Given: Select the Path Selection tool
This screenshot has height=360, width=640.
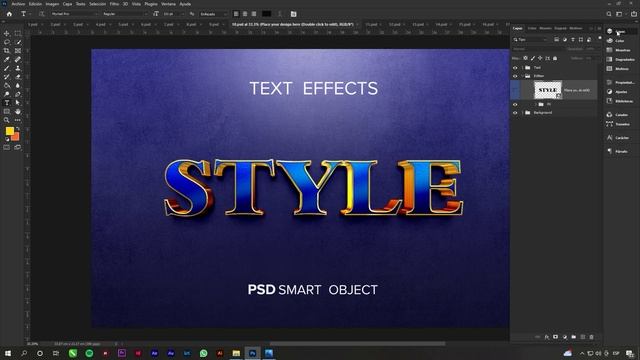Looking at the screenshot, I should [x=18, y=102].
